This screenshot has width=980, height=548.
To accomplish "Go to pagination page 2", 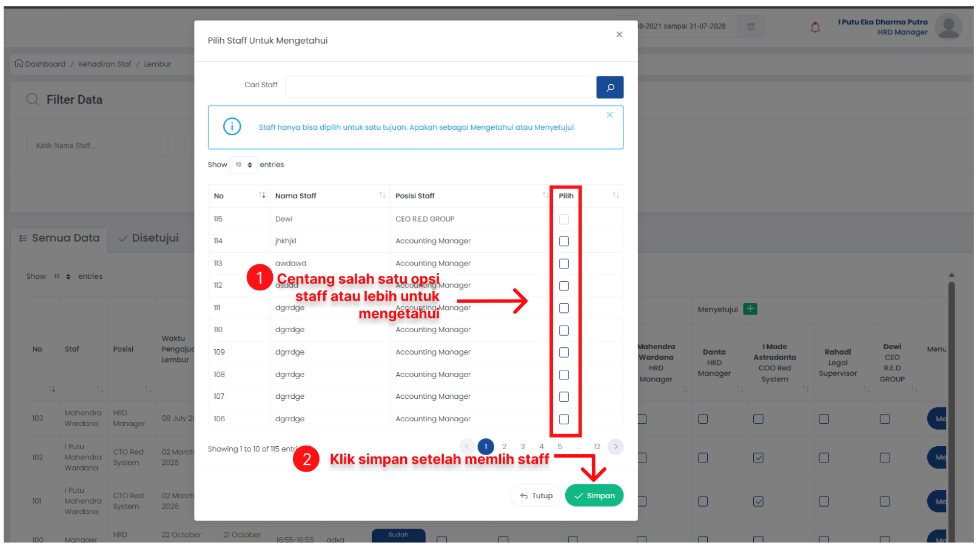I will (504, 447).
